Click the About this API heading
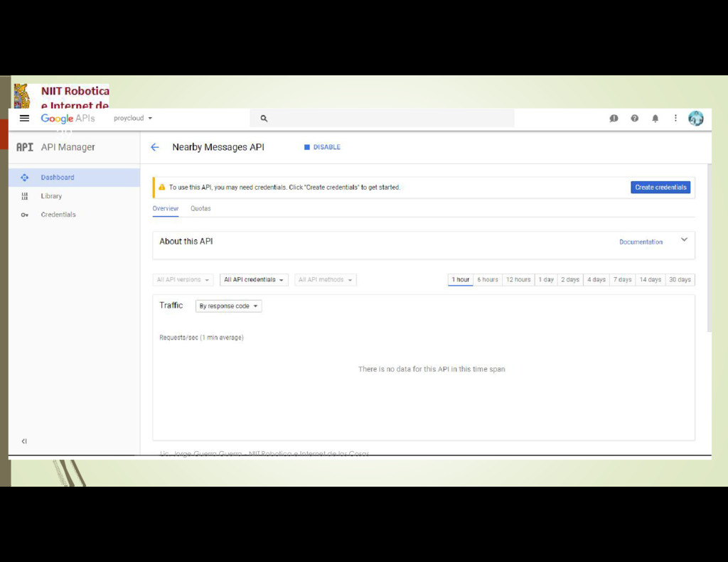Image resolution: width=728 pixels, height=562 pixels. (x=186, y=242)
